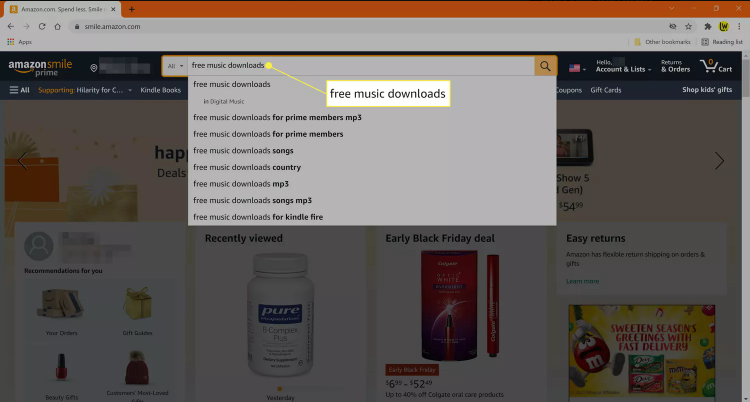Click the Echo Show 5 banner product
Screen dimensions: 750x402
pyautogui.click(x=574, y=147)
